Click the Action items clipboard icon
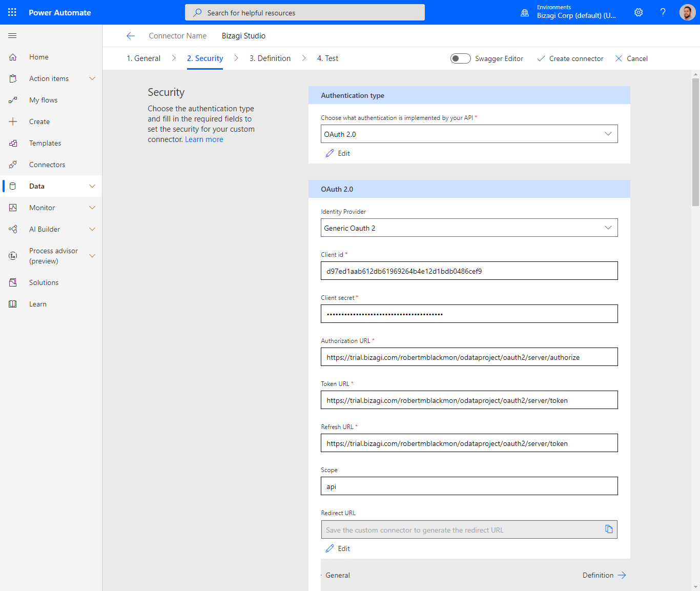 13,78
